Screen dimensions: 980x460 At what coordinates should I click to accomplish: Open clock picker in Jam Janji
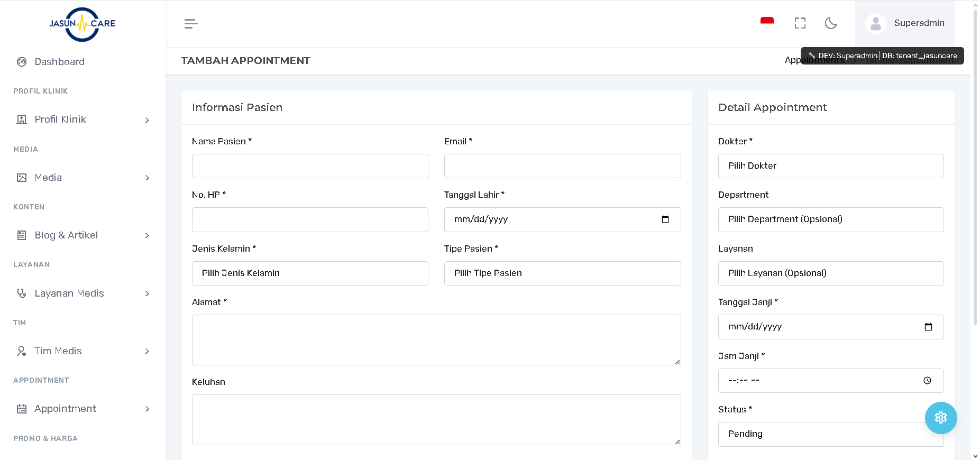[x=927, y=381]
